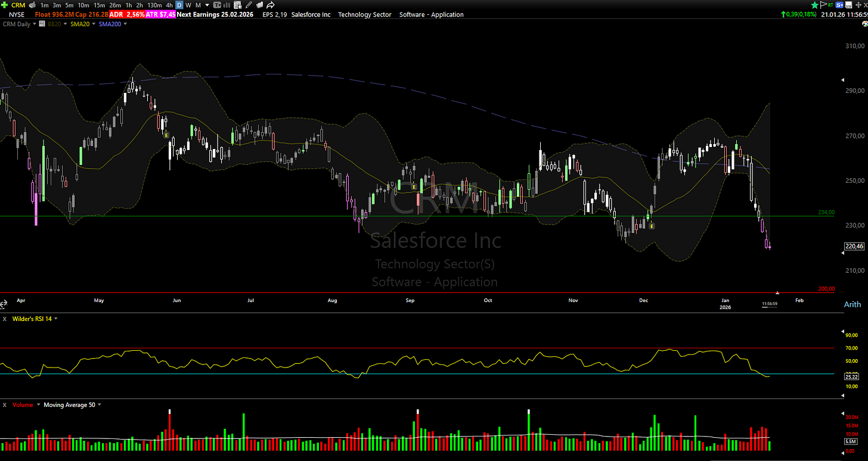Click the green star favorite icon
This screenshot has height=461, width=868.
[815, 5]
